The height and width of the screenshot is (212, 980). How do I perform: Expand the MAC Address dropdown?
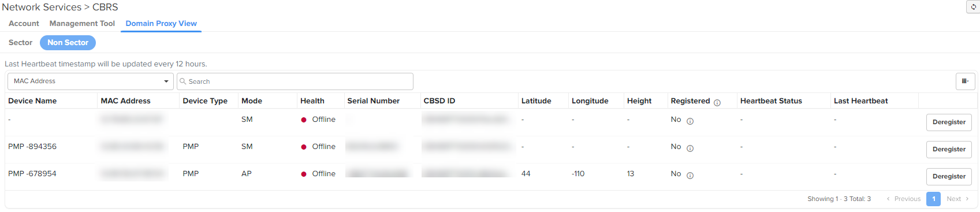point(91,81)
